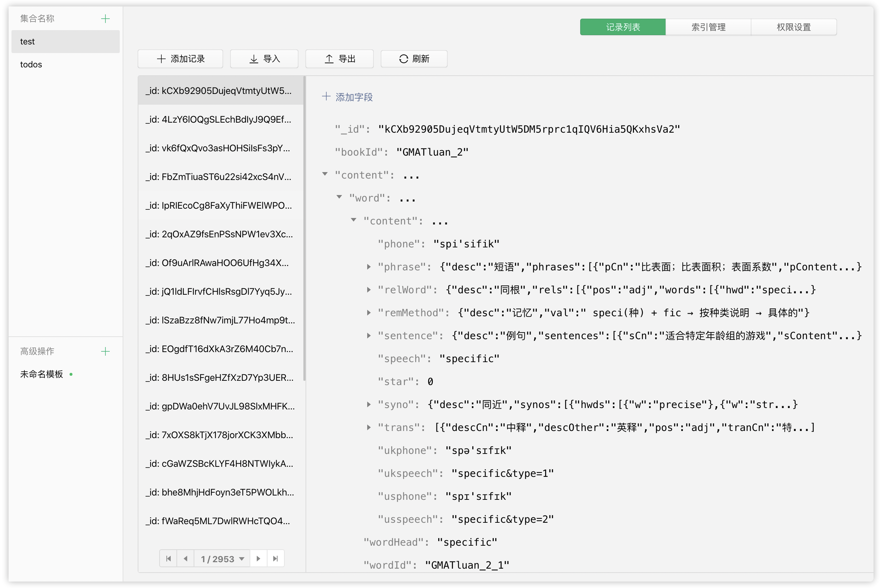Select record _id: 8HUs1sSFgeHZfXzD7Yp3UER...
The image size is (880, 588).
pos(221,377)
